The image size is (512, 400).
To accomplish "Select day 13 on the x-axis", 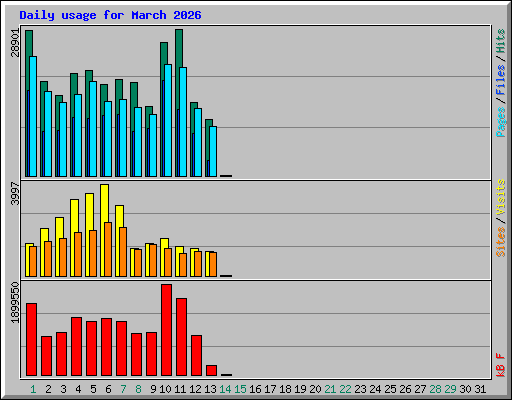I will click(x=210, y=389).
